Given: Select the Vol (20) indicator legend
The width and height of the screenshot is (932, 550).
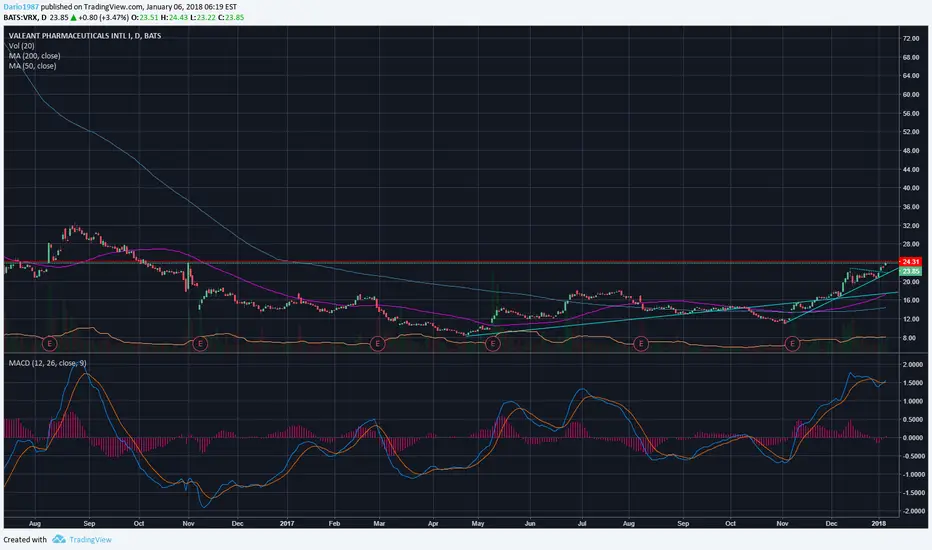Looking at the screenshot, I should 21,46.
